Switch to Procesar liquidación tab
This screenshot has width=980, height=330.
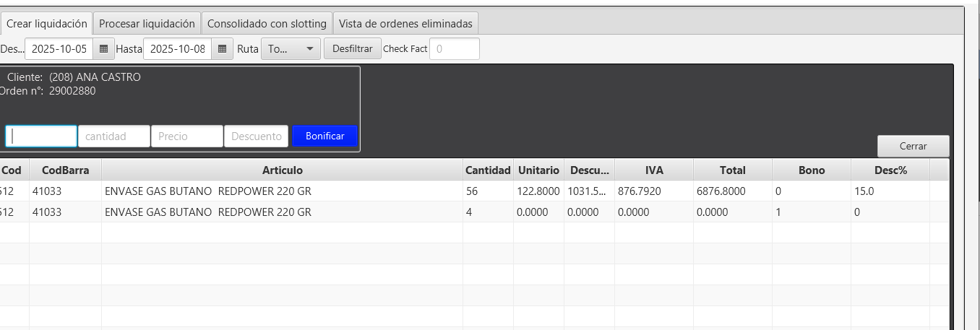click(147, 24)
